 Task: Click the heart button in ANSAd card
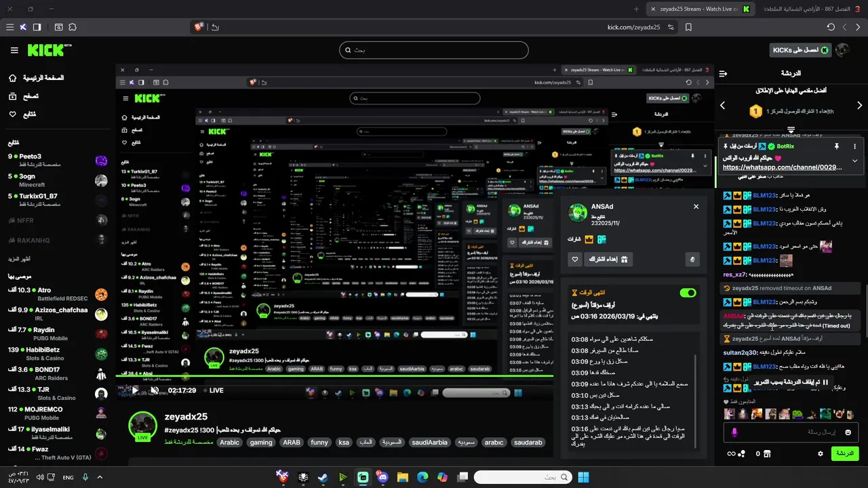click(575, 259)
